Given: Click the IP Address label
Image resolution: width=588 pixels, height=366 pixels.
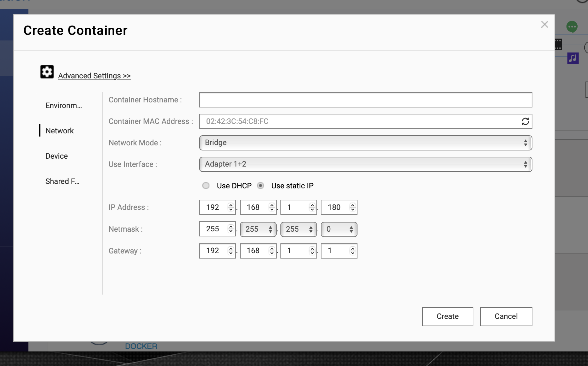Looking at the screenshot, I should point(129,207).
